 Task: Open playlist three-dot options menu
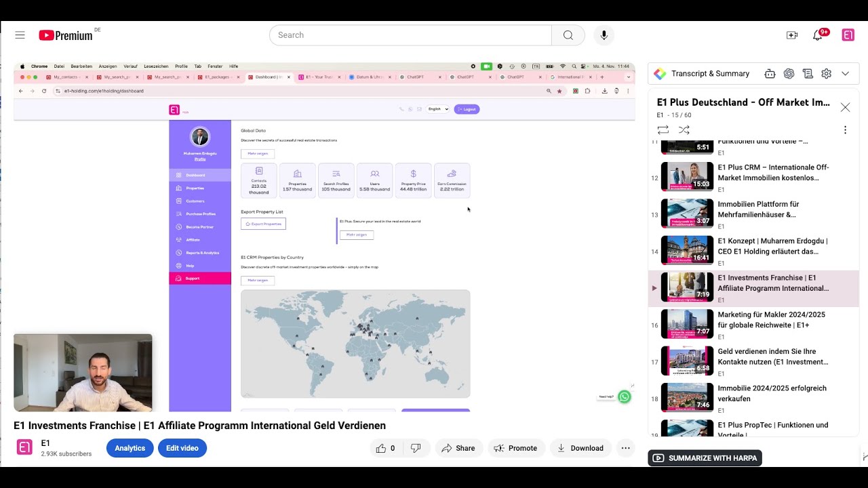[845, 129]
